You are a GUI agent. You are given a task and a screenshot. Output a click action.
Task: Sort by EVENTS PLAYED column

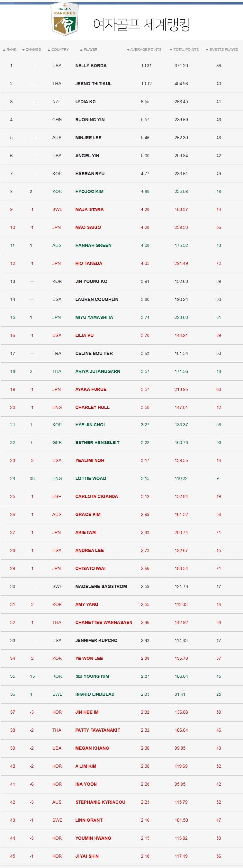click(x=222, y=50)
